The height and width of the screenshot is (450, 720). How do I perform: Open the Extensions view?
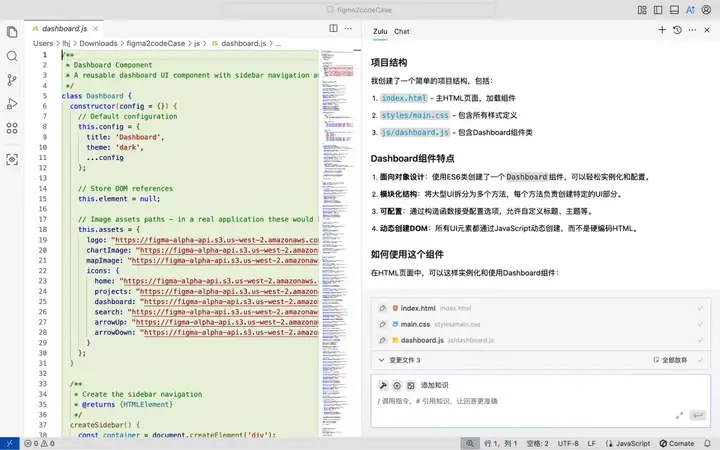(x=12, y=128)
